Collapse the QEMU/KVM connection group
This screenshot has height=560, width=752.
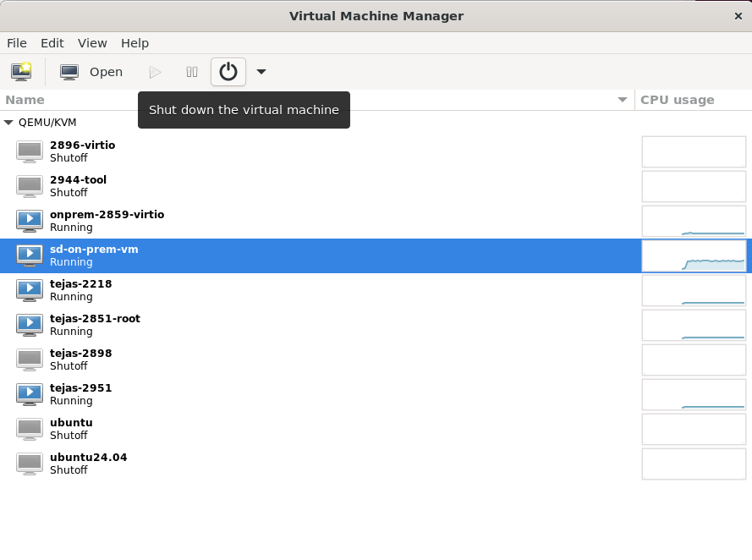(8, 123)
